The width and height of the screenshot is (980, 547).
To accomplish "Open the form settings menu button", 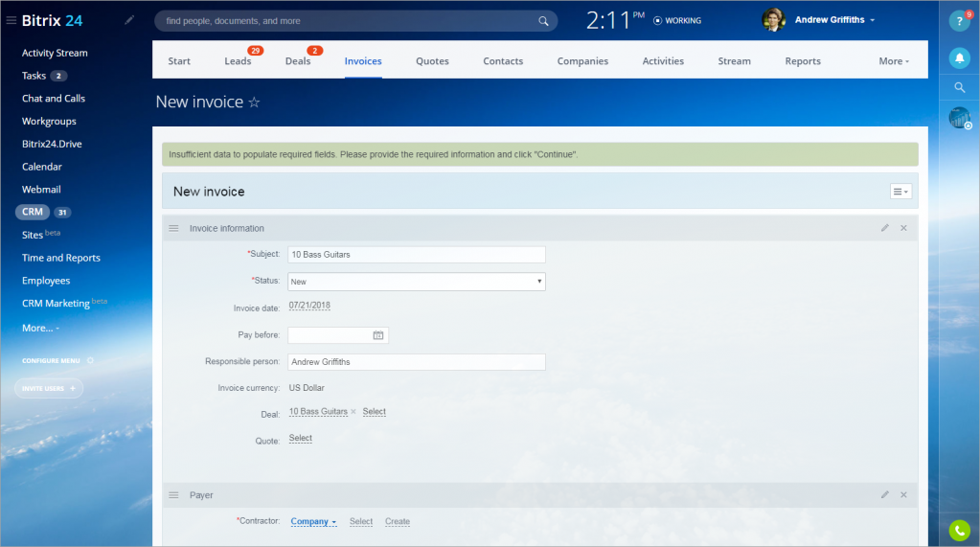I will (900, 192).
